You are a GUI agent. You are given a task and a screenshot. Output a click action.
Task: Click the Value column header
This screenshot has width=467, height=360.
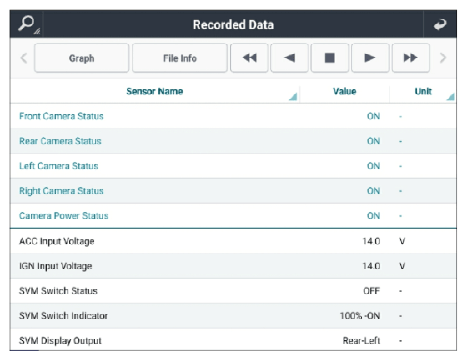(x=344, y=91)
